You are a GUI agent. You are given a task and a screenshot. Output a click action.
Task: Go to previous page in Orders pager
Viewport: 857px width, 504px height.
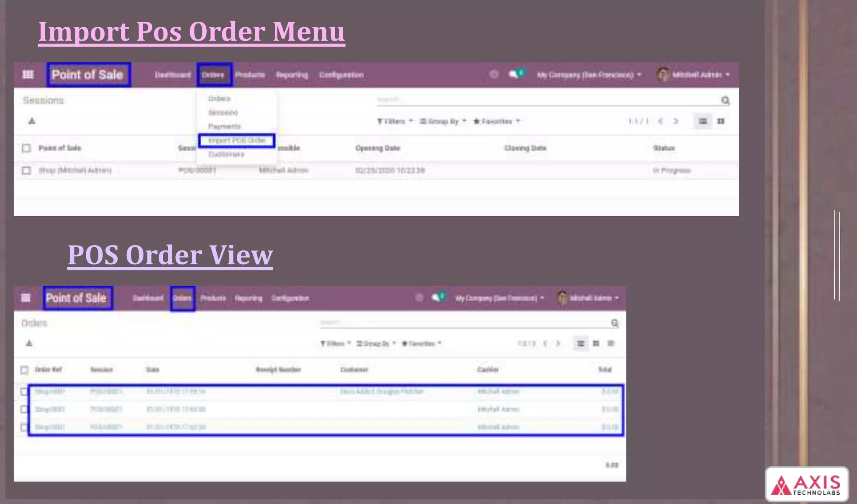[545, 343]
